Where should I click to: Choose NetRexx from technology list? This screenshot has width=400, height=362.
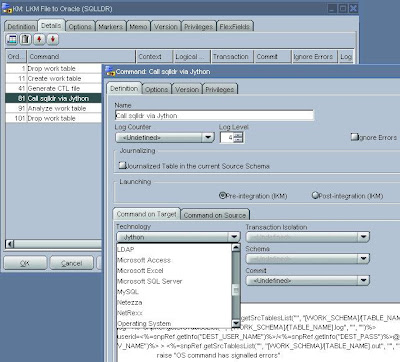coord(174,313)
